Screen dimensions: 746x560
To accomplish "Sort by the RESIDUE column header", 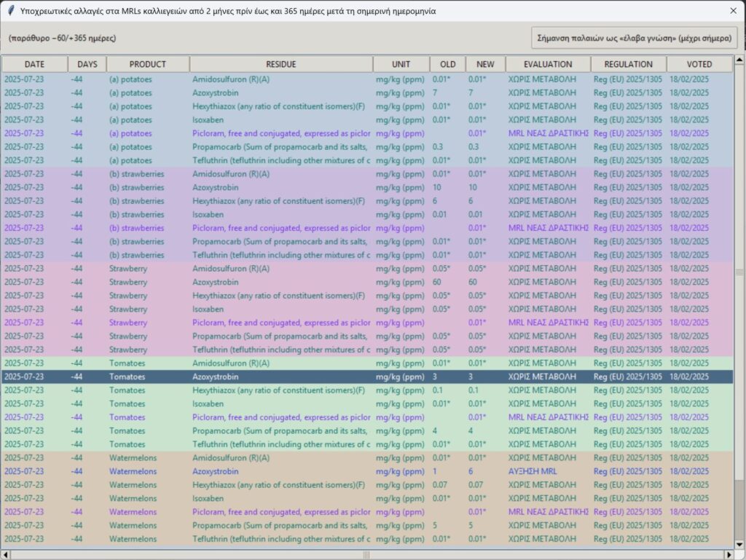I will 281,64.
